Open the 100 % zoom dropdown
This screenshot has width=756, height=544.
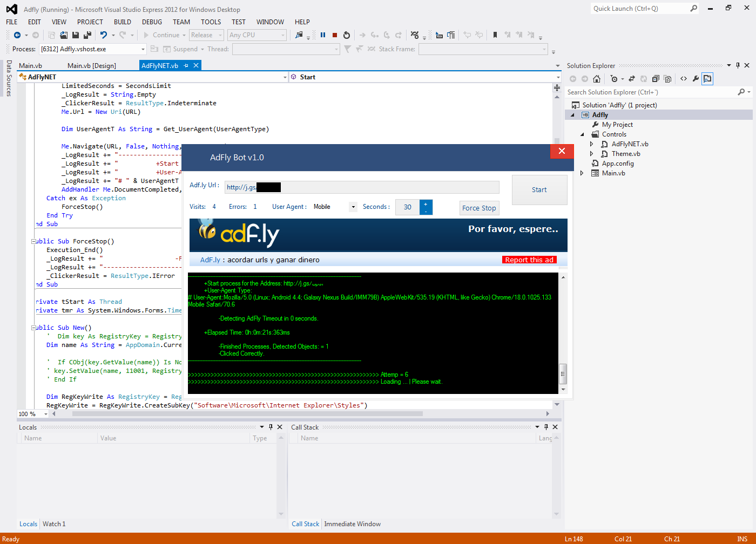(x=46, y=414)
